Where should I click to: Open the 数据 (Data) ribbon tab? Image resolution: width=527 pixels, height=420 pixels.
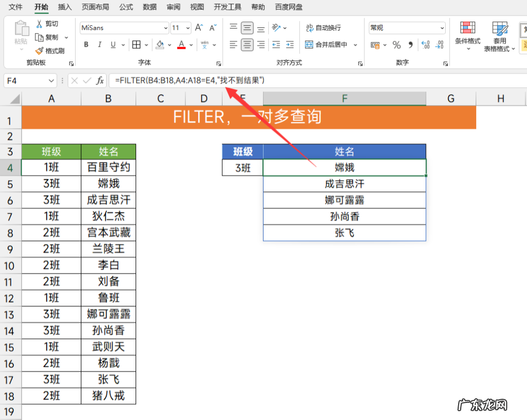coord(150,7)
